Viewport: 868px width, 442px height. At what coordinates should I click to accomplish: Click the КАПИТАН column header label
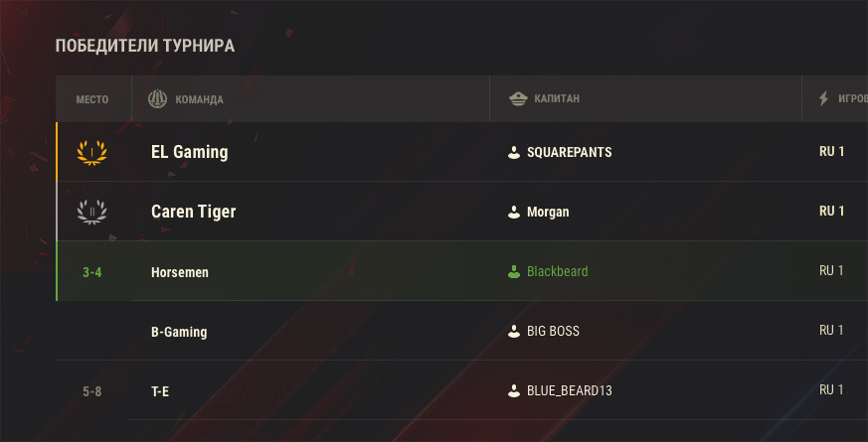click(x=557, y=99)
